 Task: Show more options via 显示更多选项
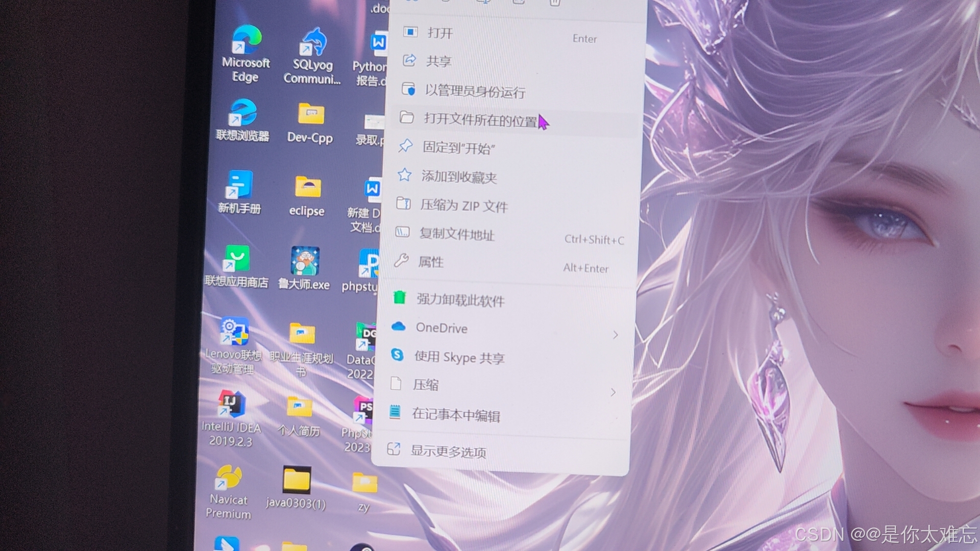coord(448,451)
